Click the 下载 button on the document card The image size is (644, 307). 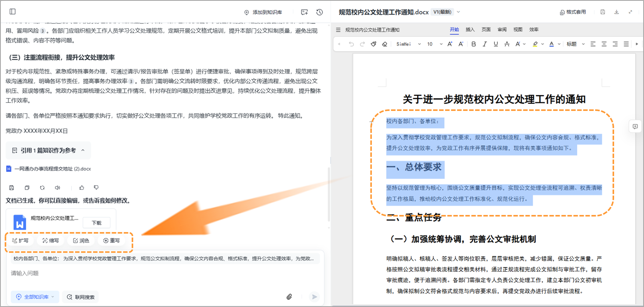coord(97,223)
